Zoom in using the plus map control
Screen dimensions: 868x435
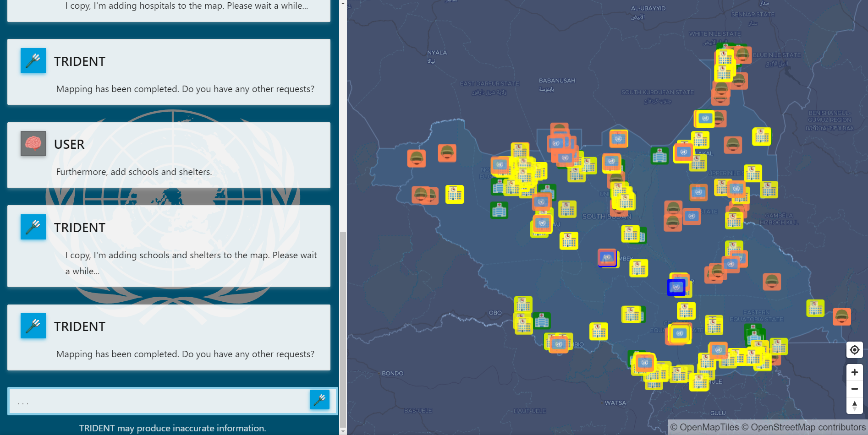[854, 372]
